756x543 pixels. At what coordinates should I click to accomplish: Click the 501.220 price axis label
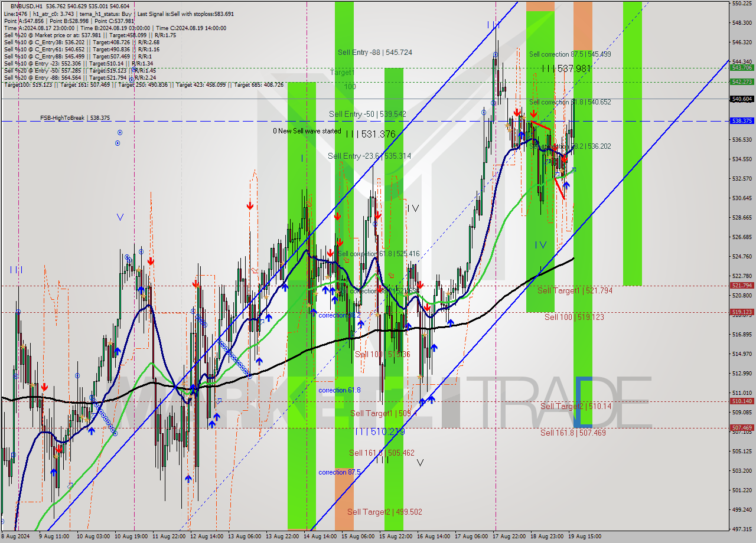tap(742, 490)
